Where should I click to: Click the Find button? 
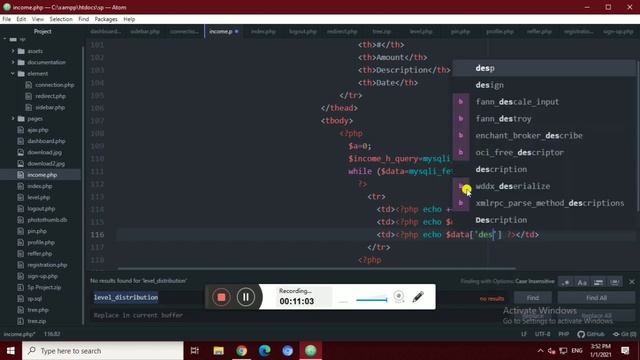pyautogui.click(x=533, y=298)
